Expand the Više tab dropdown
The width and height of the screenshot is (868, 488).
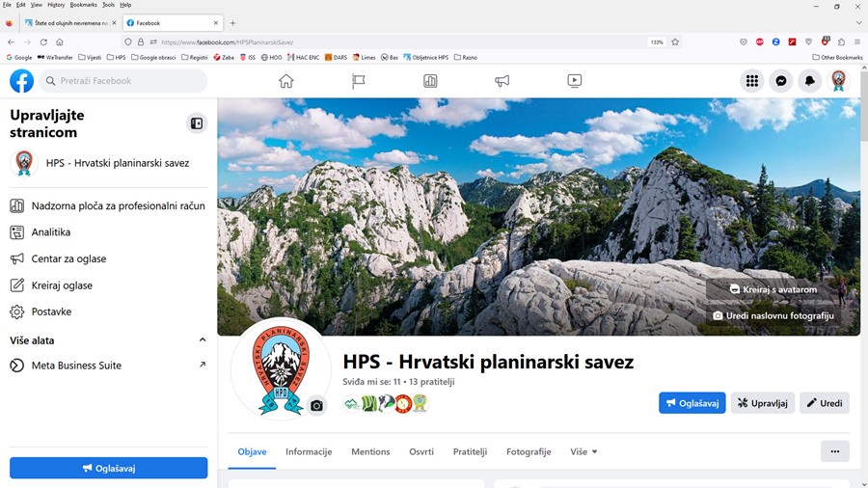(584, 452)
